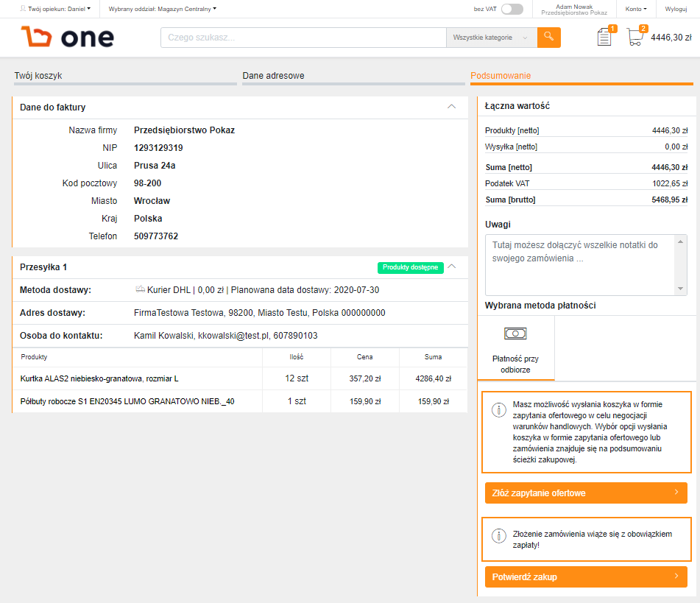
Task: Click the cart total 4446,30 zł
Action: point(671,38)
